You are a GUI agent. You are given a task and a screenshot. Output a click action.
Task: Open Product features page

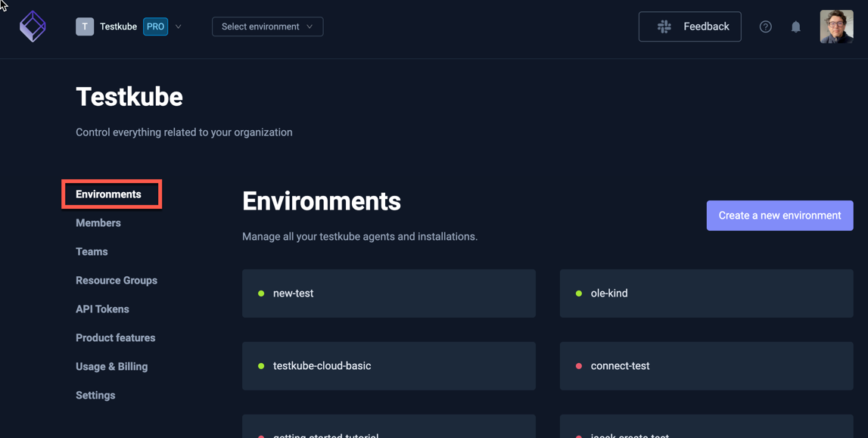pyautogui.click(x=116, y=338)
